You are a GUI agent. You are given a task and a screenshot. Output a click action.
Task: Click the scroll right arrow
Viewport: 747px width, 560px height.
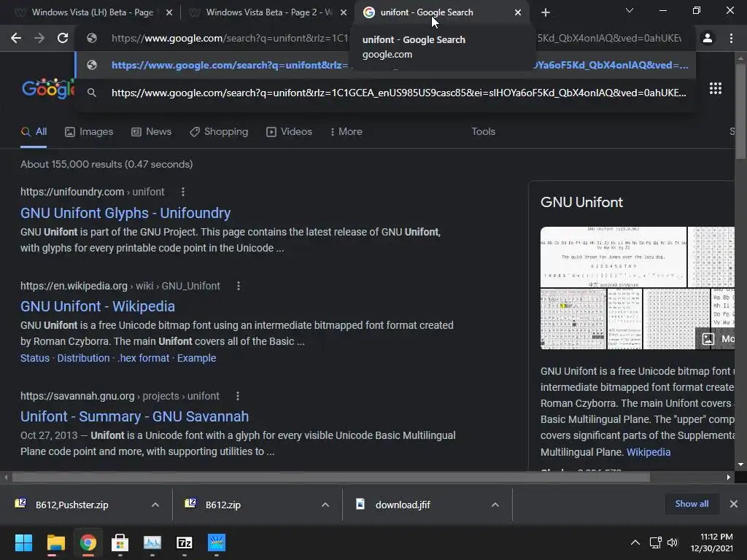click(x=728, y=477)
